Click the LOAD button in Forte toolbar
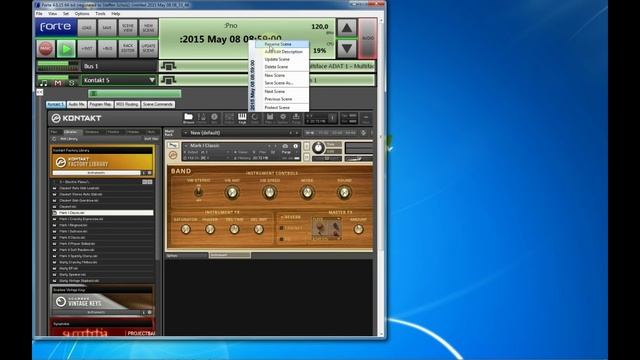 [x=87, y=28]
